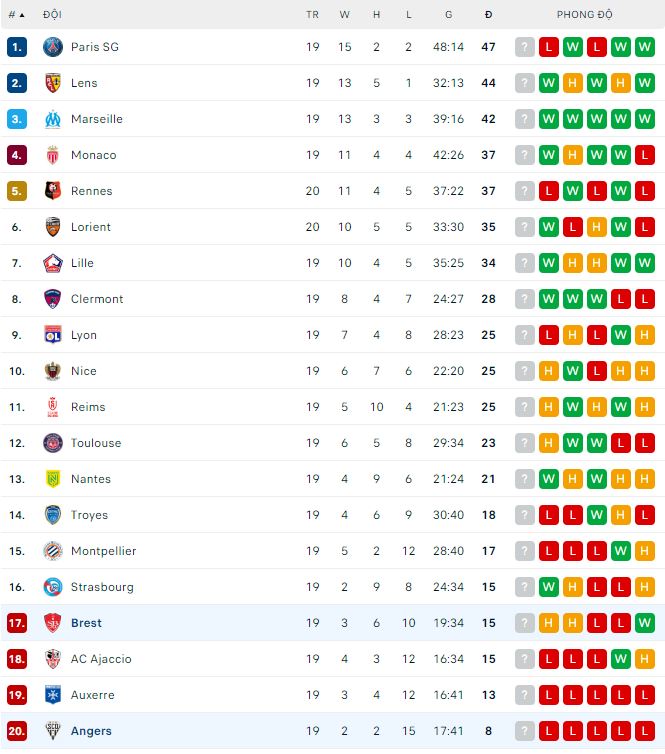Click Monaco's red L form badge
Screen dimensions: 665x754
tap(645, 155)
